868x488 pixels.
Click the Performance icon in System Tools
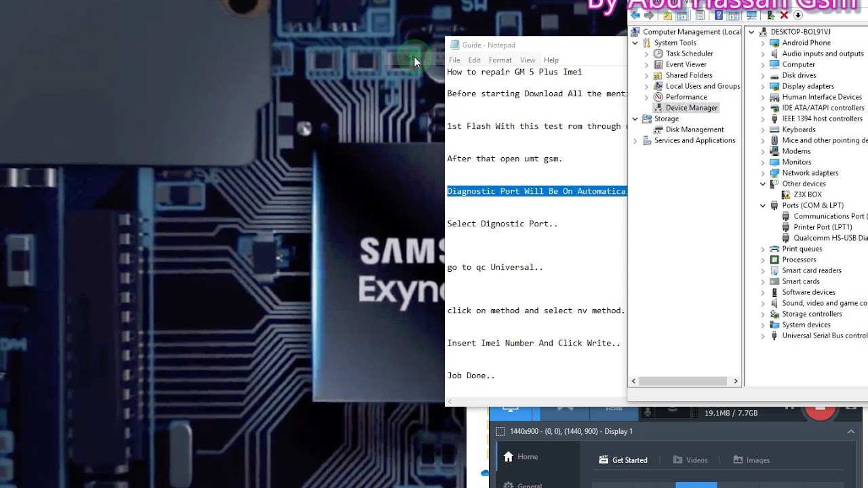[x=658, y=97]
